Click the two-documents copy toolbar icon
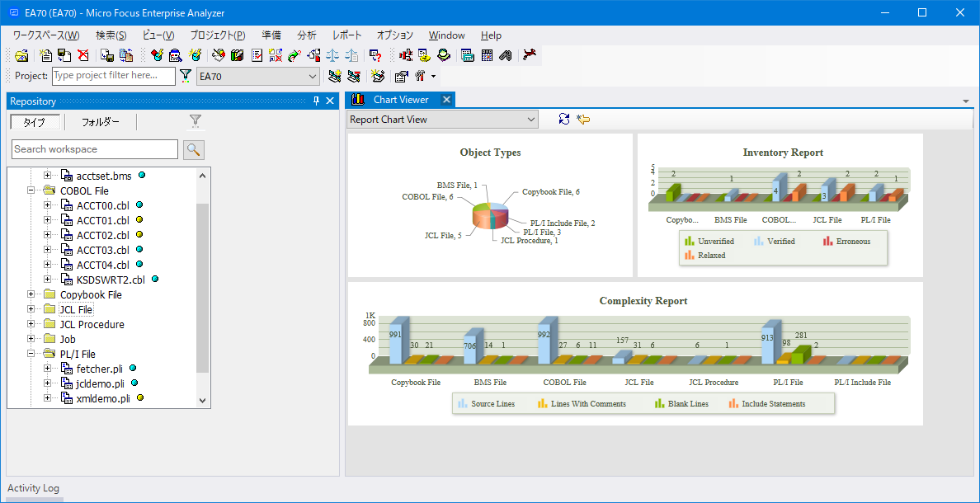 (125, 55)
